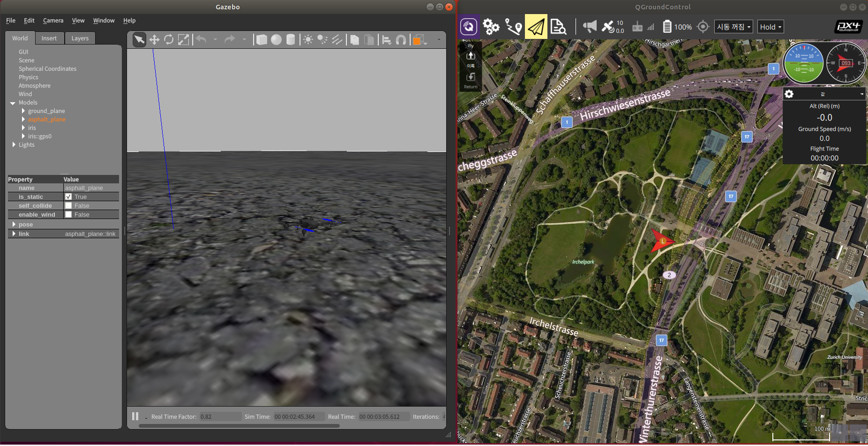
Task: Choose the selection arrow tool in Gazebo
Action: click(139, 40)
